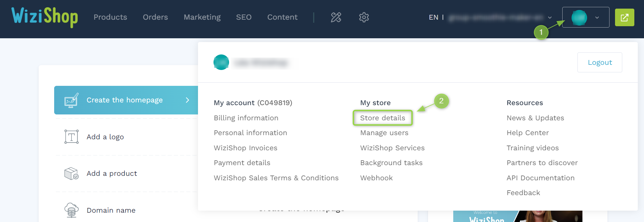Click the avatar in the account panel header

pyautogui.click(x=221, y=62)
